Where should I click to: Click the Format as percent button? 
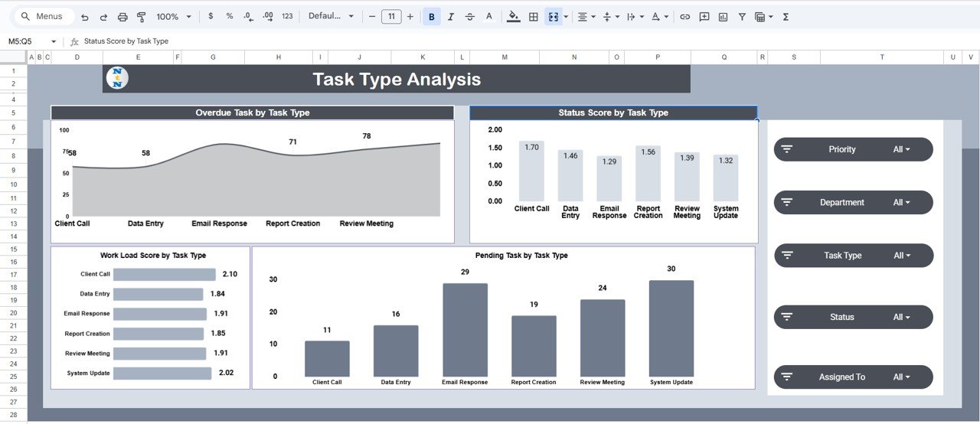[230, 17]
